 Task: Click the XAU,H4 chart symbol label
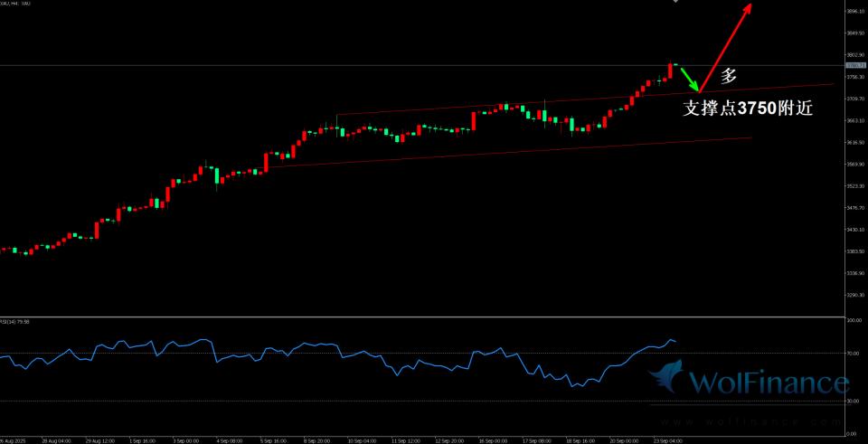[15, 4]
